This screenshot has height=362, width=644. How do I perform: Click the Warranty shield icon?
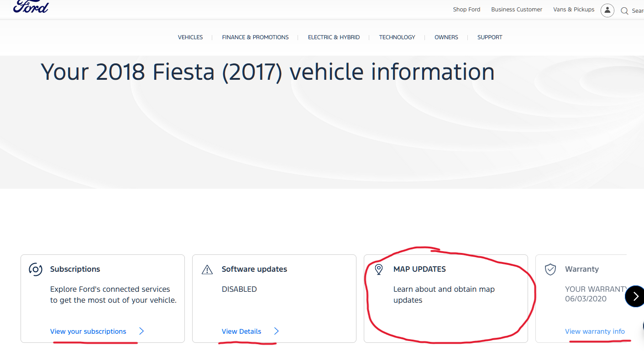click(550, 269)
